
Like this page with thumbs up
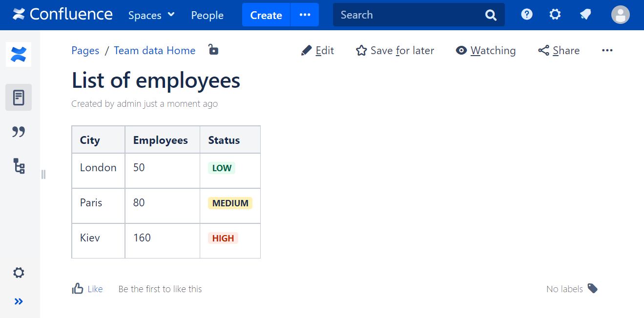click(x=87, y=289)
